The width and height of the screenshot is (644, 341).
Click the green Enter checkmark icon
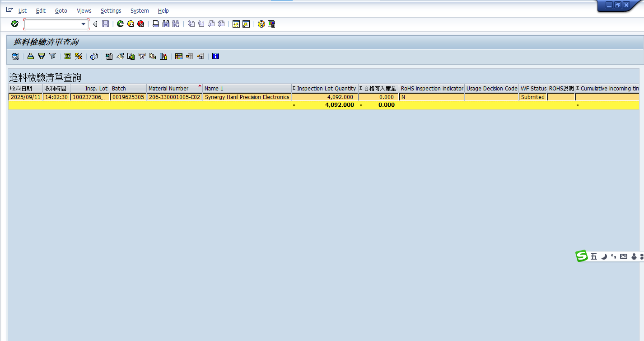click(x=15, y=24)
